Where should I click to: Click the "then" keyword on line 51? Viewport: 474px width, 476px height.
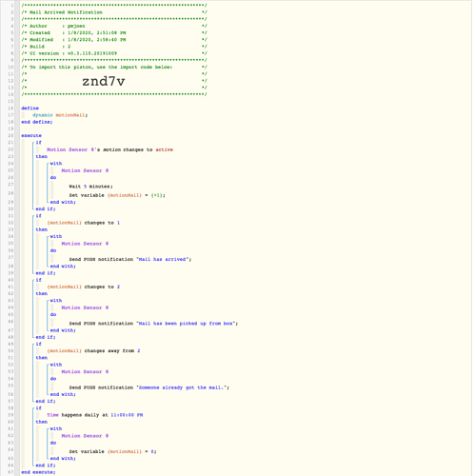pyautogui.click(x=42, y=358)
